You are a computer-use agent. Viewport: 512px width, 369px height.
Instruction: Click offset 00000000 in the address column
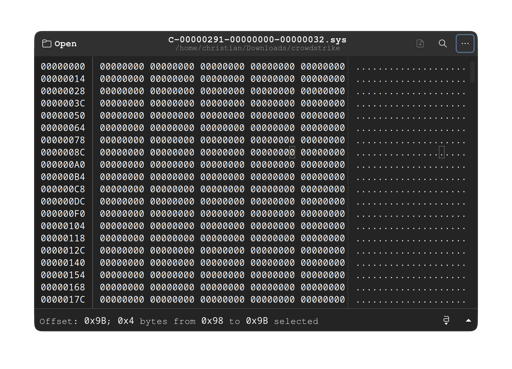63,67
